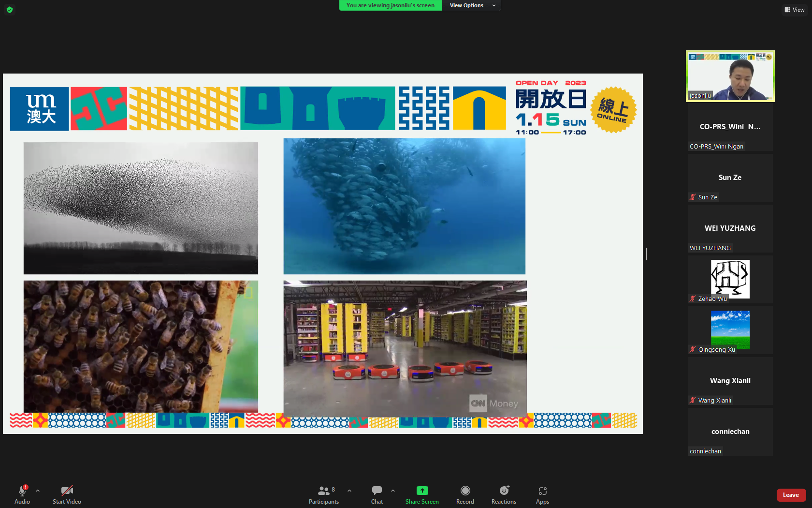The height and width of the screenshot is (508, 812).
Task: Change layout using the View button
Action: pos(795,10)
